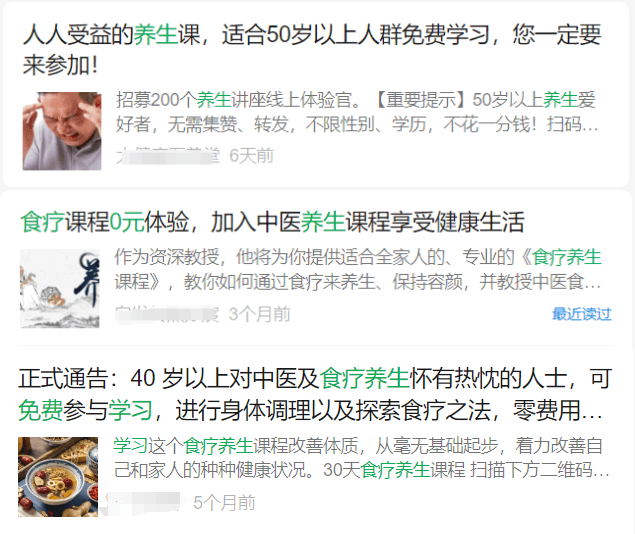Open article titled 人人受益的养生课
Image resolution: width=635 pixels, height=534 pixels.
[x=312, y=49]
